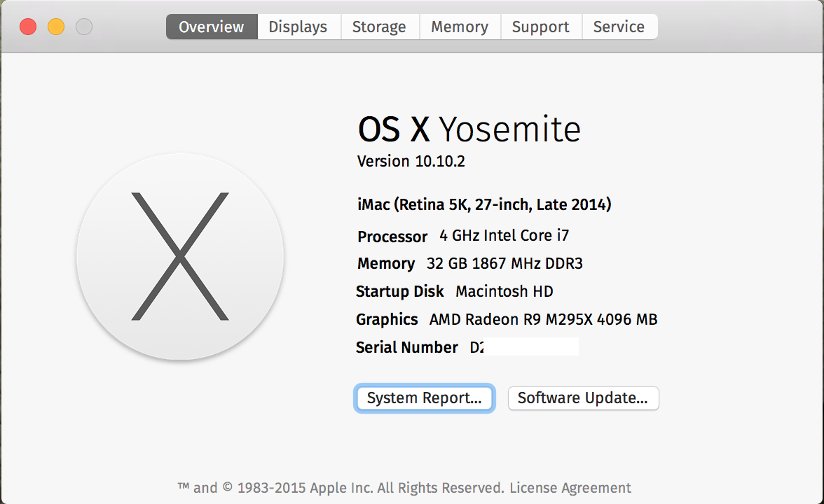Viewport: 824px width, 504px height.
Task: Switch to the Overview tab
Action: tap(212, 27)
